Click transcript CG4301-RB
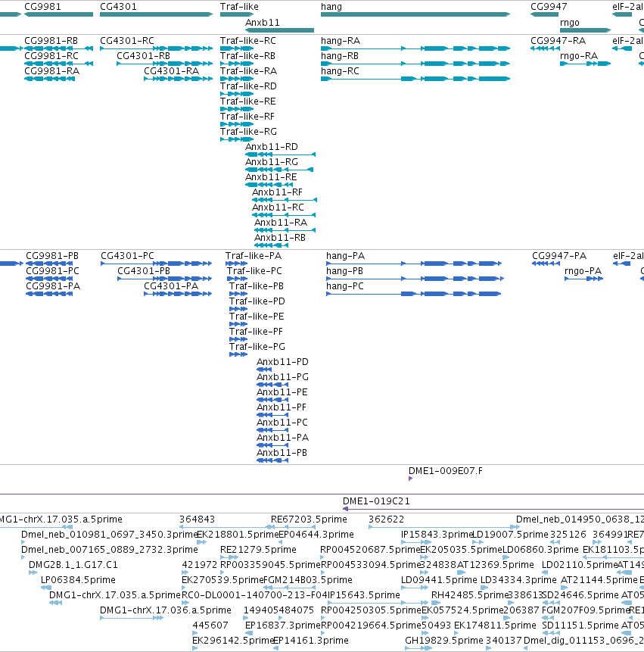The width and height of the screenshot is (644, 652). (x=164, y=64)
